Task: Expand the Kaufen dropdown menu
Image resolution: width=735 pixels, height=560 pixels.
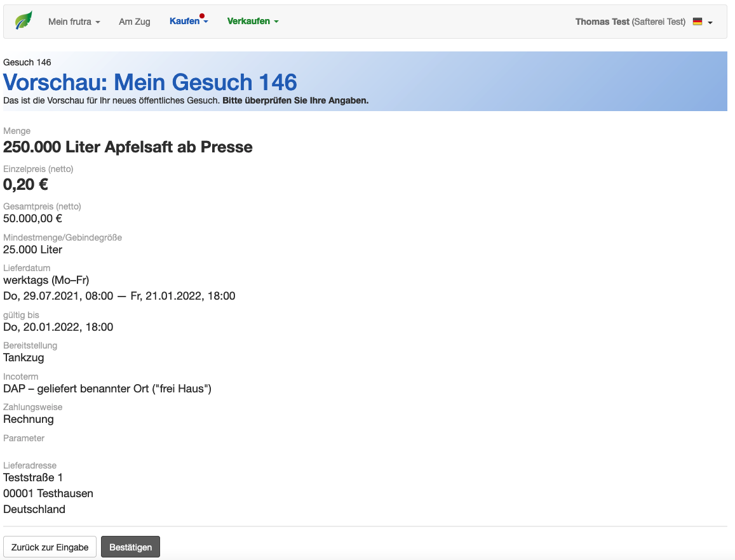Action: tap(189, 22)
